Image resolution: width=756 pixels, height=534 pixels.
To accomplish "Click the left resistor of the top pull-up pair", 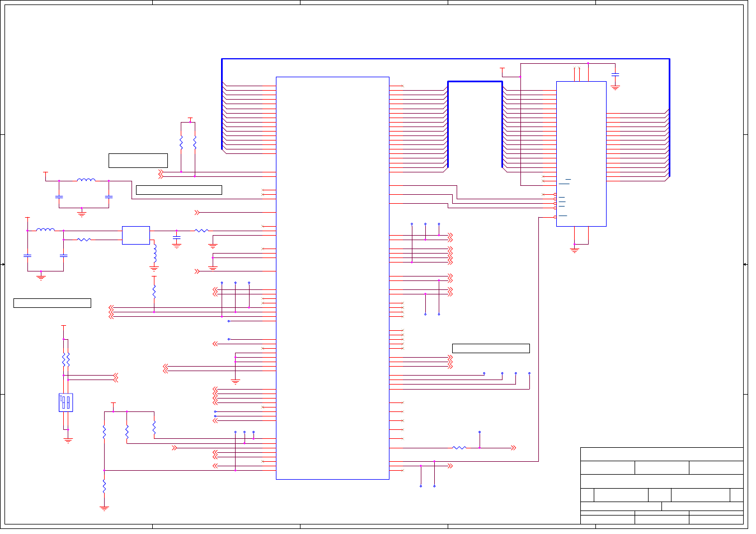I will (x=181, y=143).
